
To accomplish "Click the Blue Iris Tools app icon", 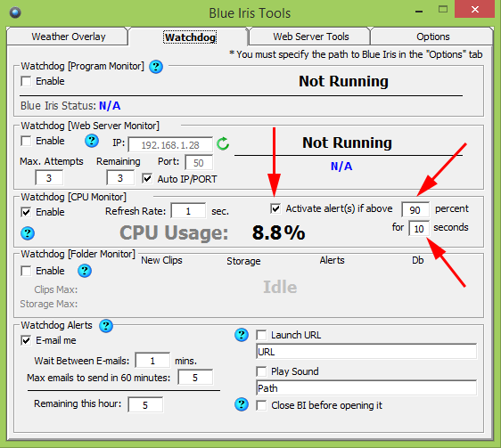I will click(x=15, y=12).
